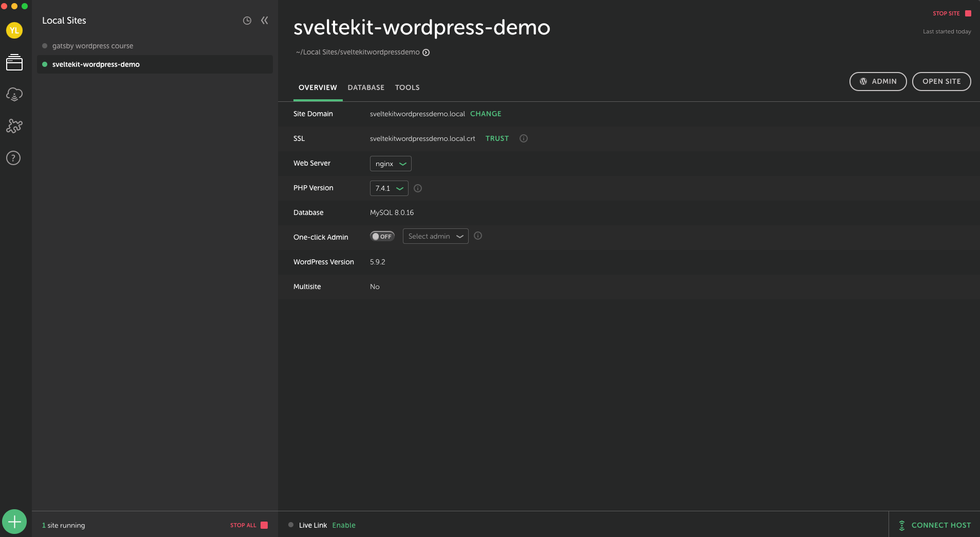
Task: Click the Stop All text
Action: [x=243, y=525]
